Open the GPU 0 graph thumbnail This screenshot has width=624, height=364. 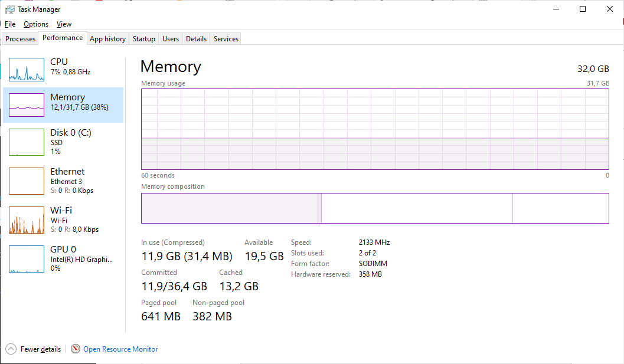tap(27, 259)
